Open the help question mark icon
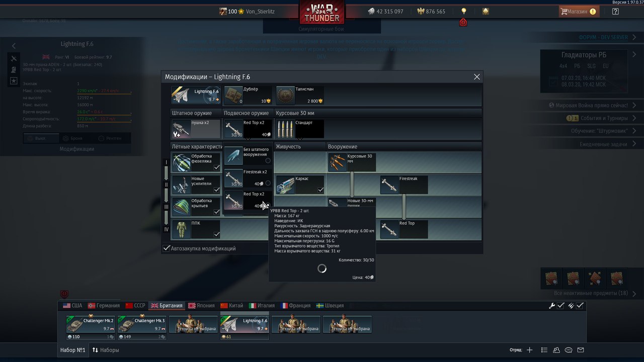This screenshot has width=644, height=362. tap(615, 11)
